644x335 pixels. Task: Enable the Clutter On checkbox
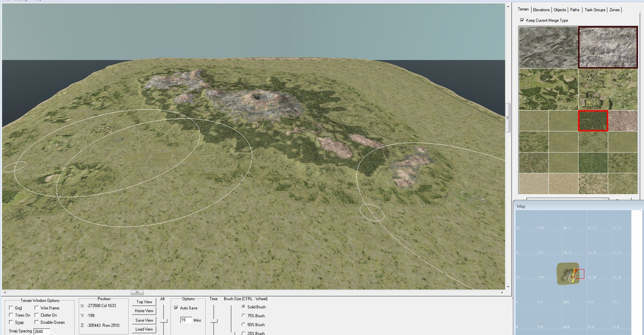click(37, 315)
